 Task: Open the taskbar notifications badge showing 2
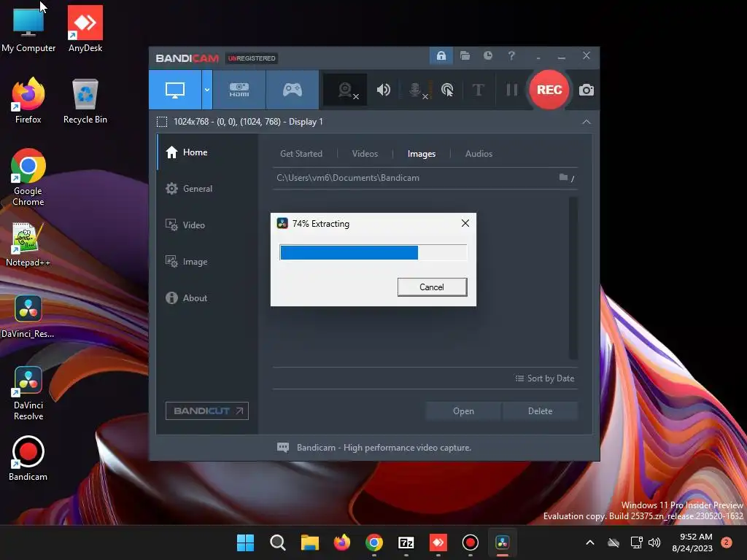click(x=727, y=542)
